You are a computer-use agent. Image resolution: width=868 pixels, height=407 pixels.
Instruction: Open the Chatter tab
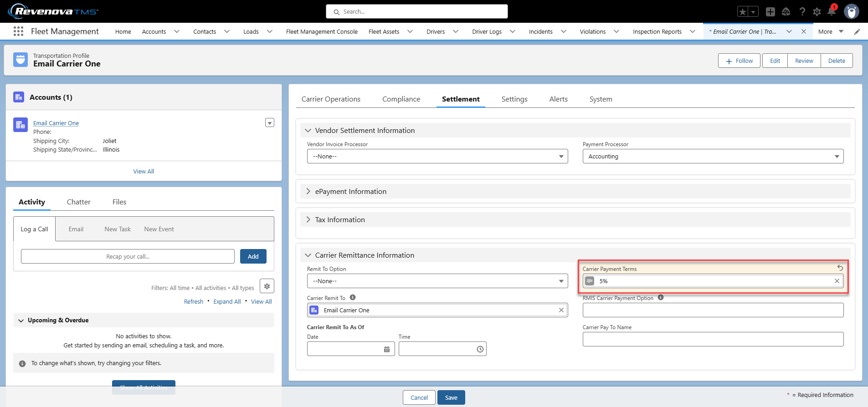click(78, 202)
